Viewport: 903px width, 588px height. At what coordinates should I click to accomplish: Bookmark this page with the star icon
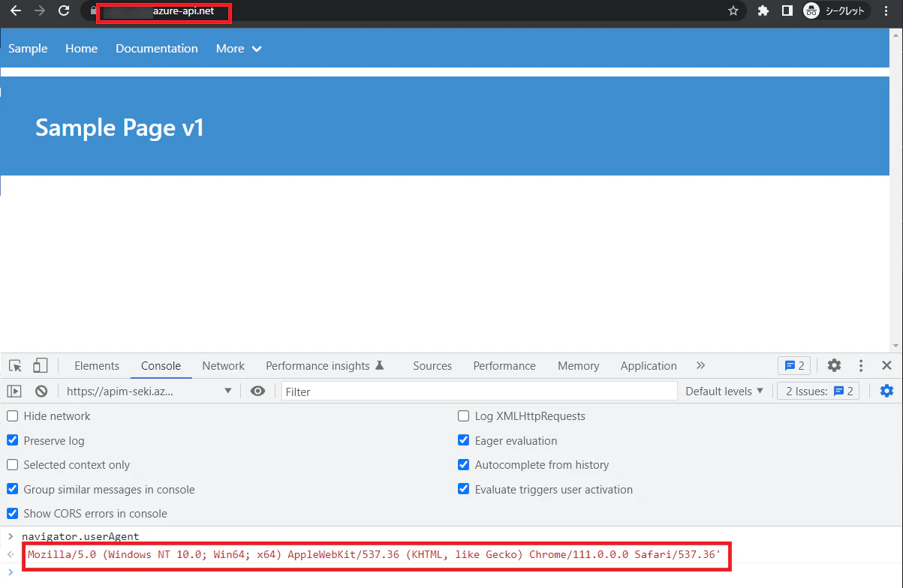pos(733,11)
